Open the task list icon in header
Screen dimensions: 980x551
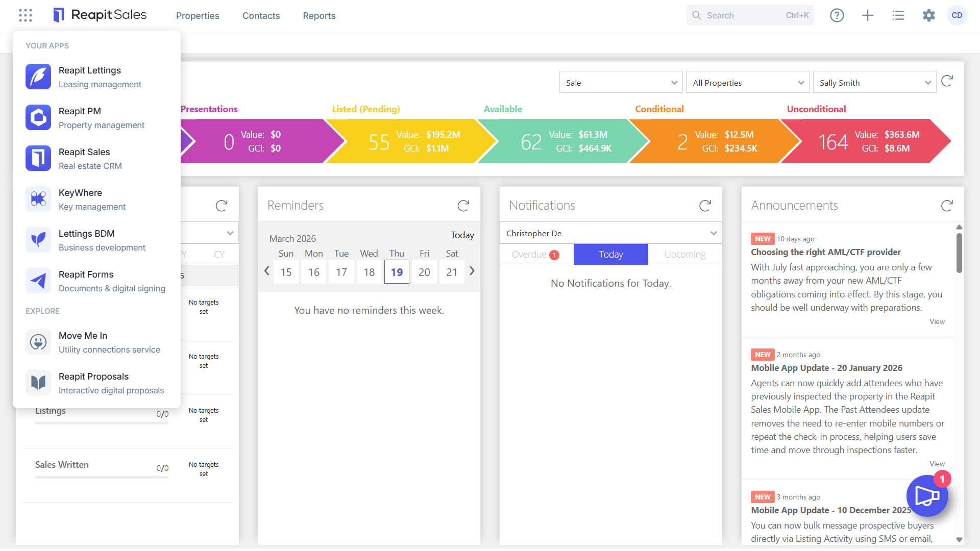click(898, 15)
